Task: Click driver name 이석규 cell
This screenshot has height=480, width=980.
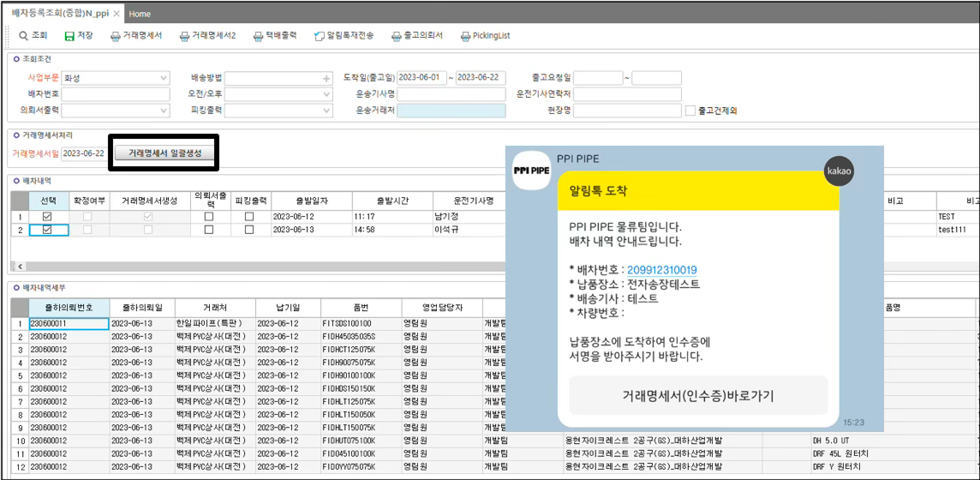Action: [469, 230]
